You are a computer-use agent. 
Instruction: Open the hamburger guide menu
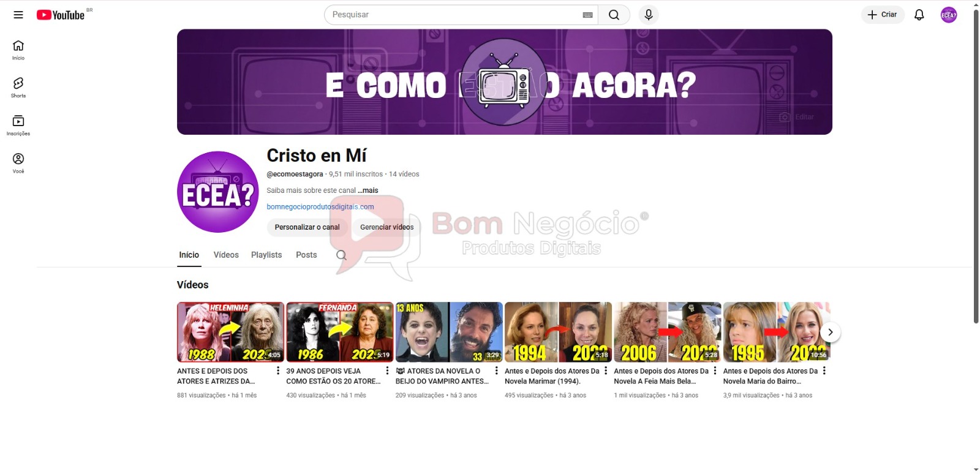tap(18, 15)
